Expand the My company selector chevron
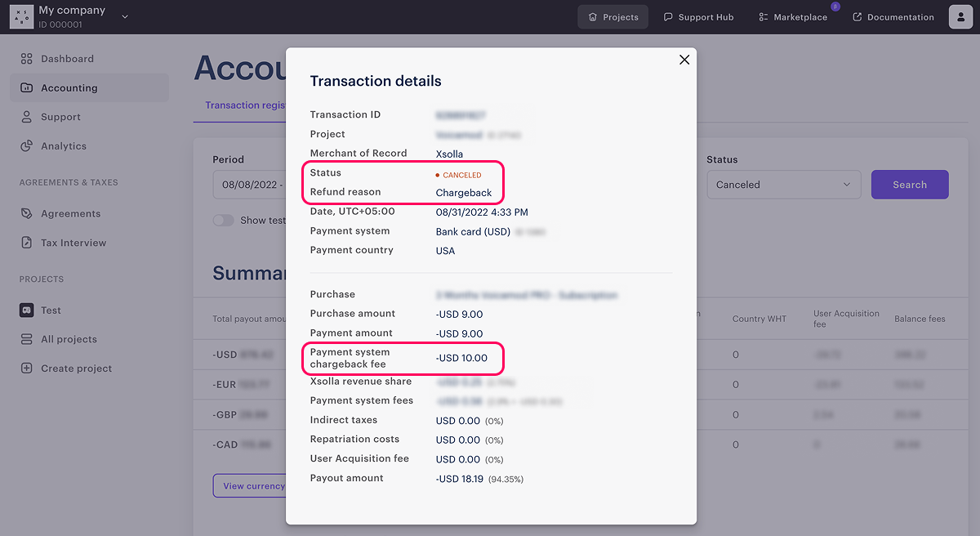The width and height of the screenshot is (980, 536). click(x=125, y=16)
